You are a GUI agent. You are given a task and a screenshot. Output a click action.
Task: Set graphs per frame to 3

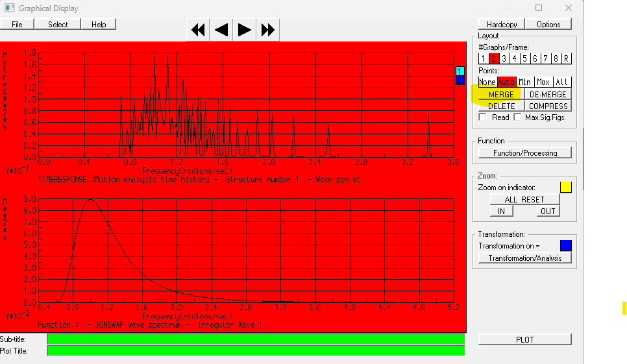coord(504,59)
